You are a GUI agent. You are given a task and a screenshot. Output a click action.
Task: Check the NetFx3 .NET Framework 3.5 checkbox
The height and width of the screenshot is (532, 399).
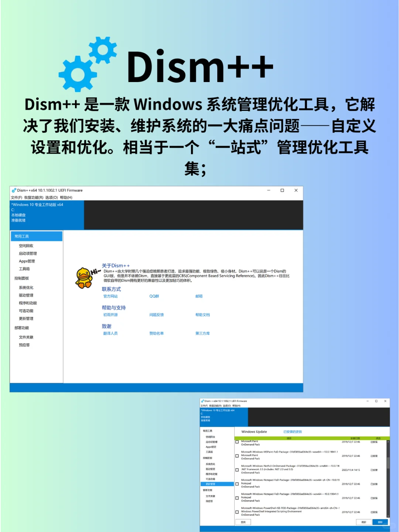(x=237, y=470)
